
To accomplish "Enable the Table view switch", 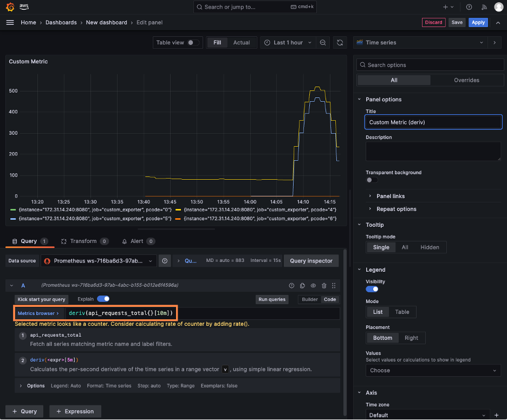I will (x=193, y=43).
